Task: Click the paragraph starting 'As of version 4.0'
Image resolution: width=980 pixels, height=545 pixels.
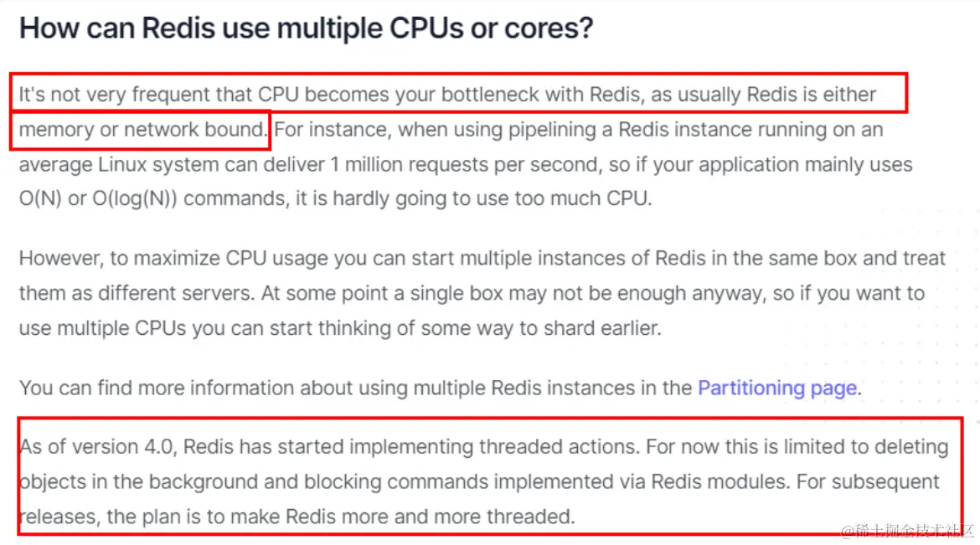Action: coord(484,482)
